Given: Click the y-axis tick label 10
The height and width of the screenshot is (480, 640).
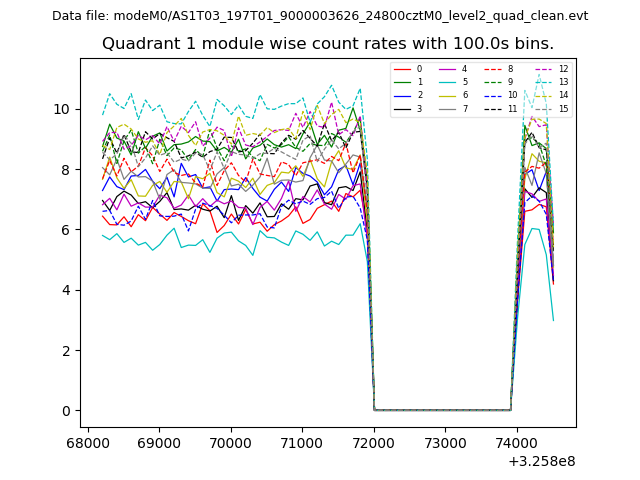Looking at the screenshot, I should pyautogui.click(x=61, y=109).
